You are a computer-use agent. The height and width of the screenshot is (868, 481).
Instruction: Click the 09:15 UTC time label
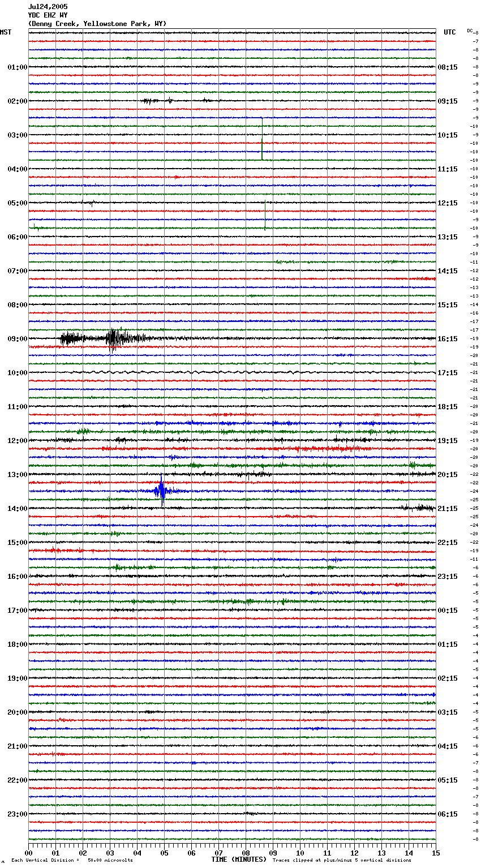(448, 101)
